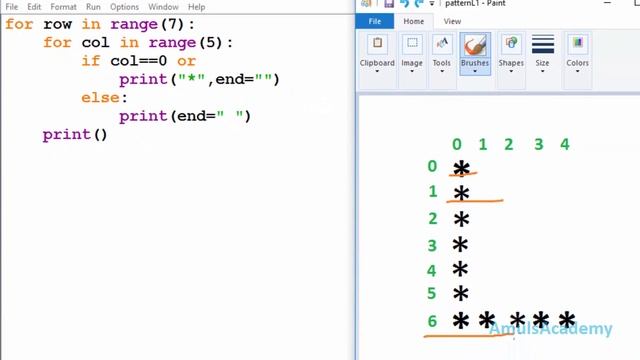Open the Window menu in IDLE
Screen dimensions: 640x360
(163, 7)
